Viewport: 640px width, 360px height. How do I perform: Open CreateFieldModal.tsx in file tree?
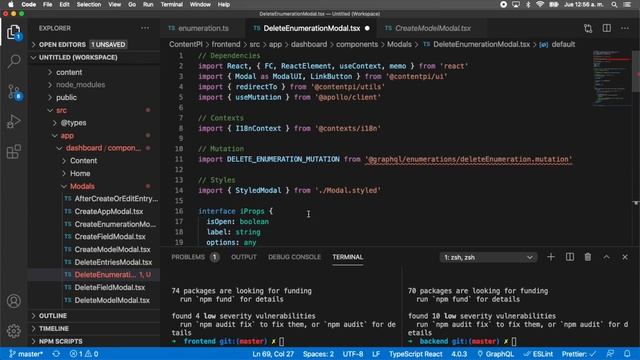(110, 237)
